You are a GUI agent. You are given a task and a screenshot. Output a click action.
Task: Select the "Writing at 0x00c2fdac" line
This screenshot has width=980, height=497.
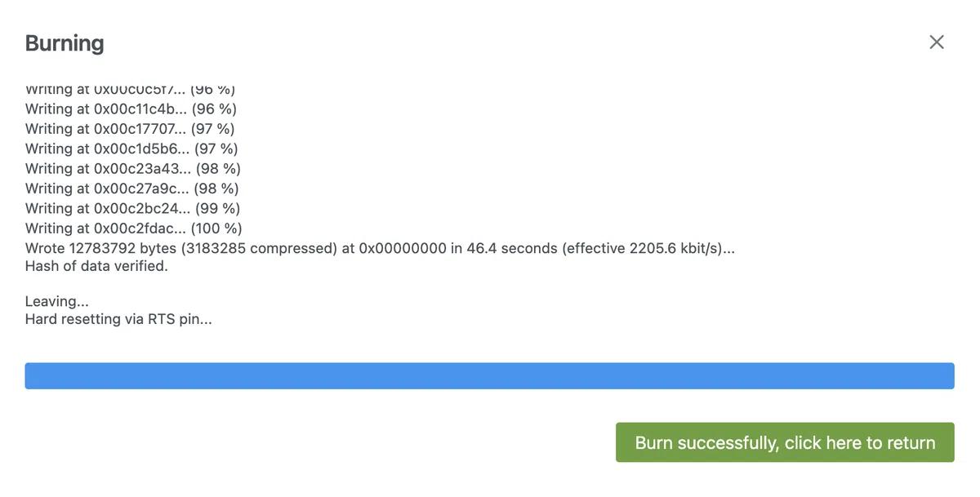click(134, 229)
